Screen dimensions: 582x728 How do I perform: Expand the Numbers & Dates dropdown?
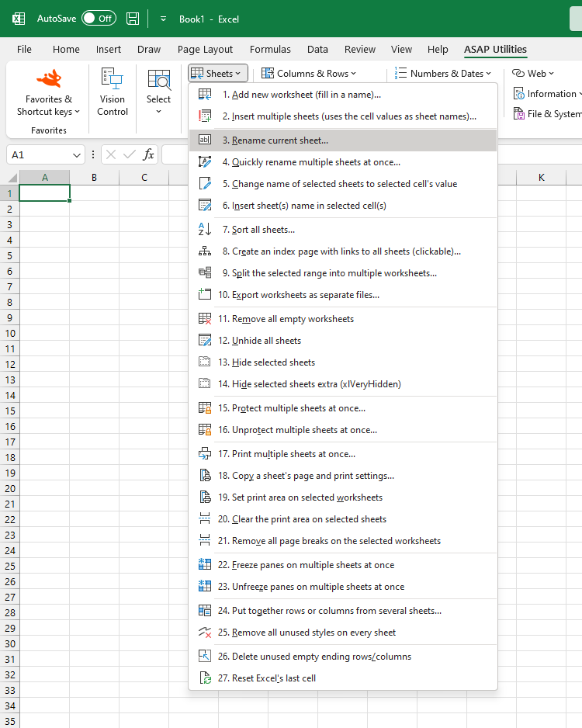pos(443,74)
